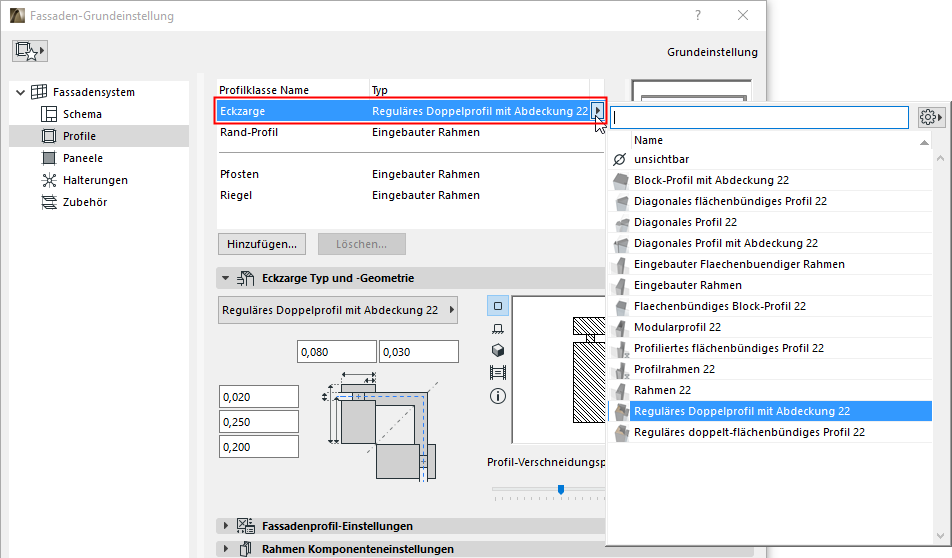The image size is (952, 558).
Task: Choose Eingebauter Rahmen in the popup list
Action: [770, 285]
